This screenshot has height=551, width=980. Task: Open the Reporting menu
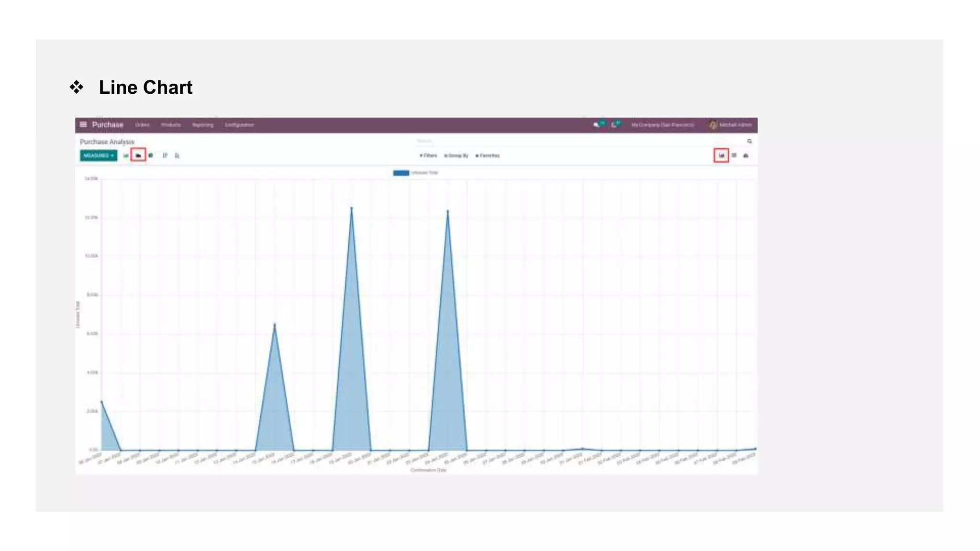click(203, 125)
